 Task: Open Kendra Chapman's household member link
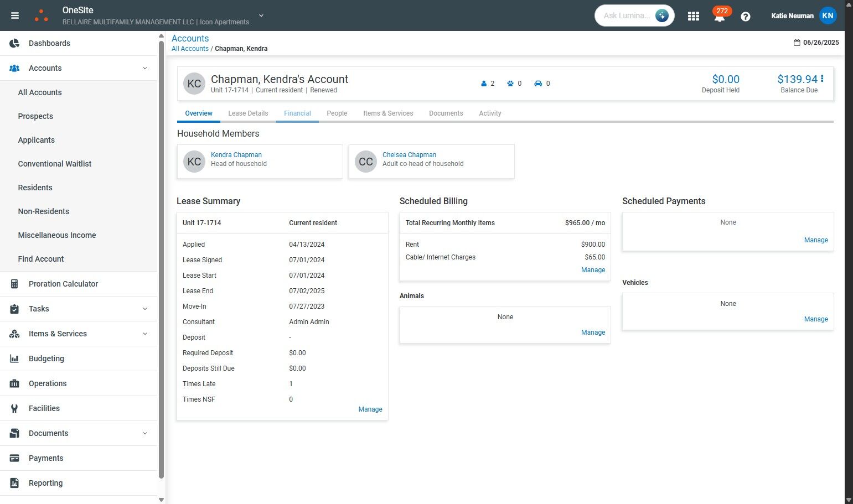pos(236,155)
